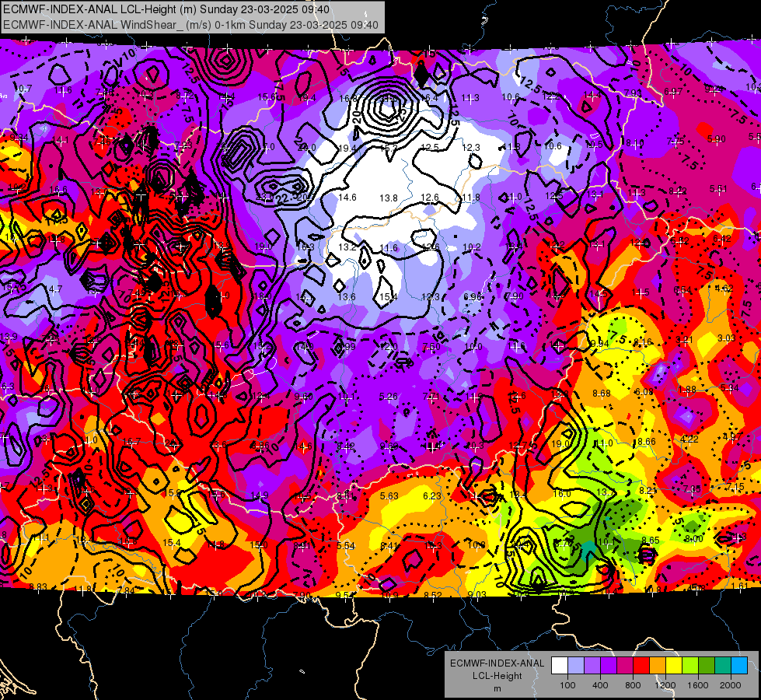This screenshot has height=700, width=761.
Task: Click 'ECMWF-INDEX-ANAL' in the legend box
Action: point(497,663)
